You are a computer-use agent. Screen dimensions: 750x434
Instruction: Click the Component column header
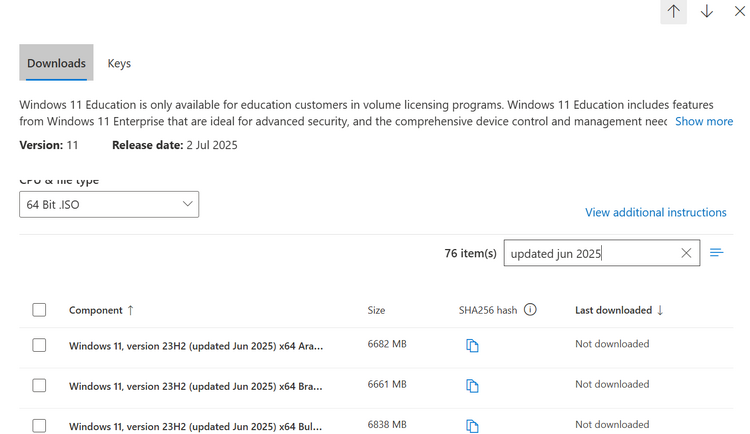click(96, 310)
